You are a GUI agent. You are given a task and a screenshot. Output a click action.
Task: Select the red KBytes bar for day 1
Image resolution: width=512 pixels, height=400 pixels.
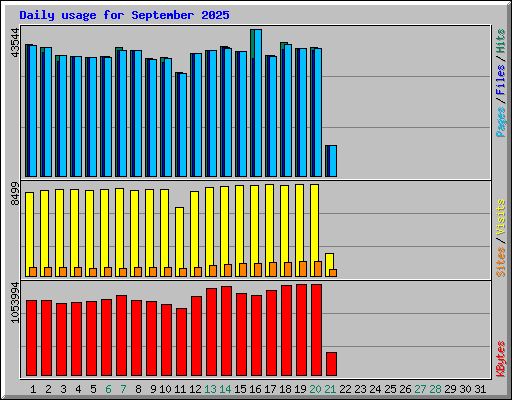[32, 338]
